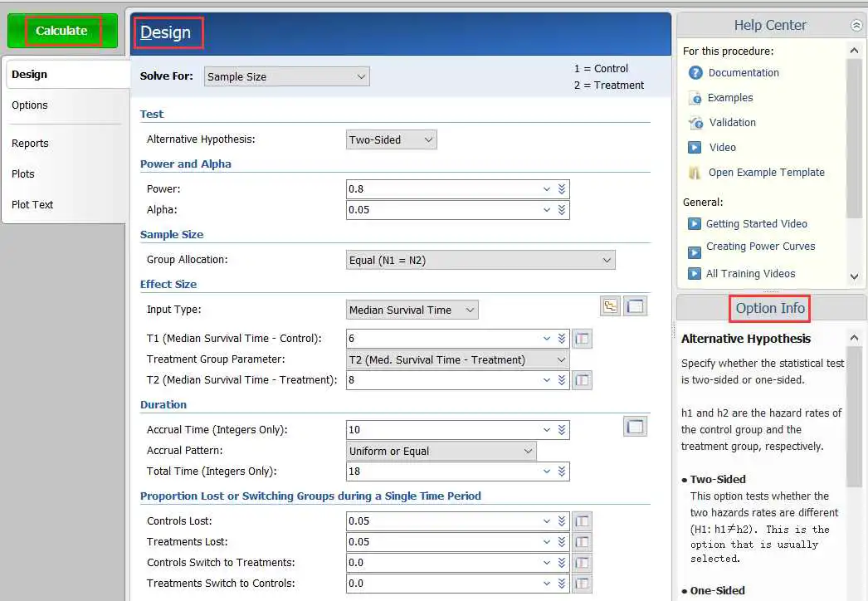Viewport: 868px width, 601px height.
Task: Click the T1 double-chevron icon
Action: pos(562,339)
